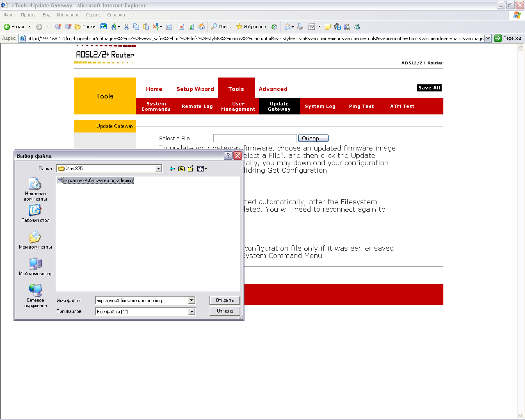Open the Сервис menu
Screen dimensions: 525x420
[93, 15]
